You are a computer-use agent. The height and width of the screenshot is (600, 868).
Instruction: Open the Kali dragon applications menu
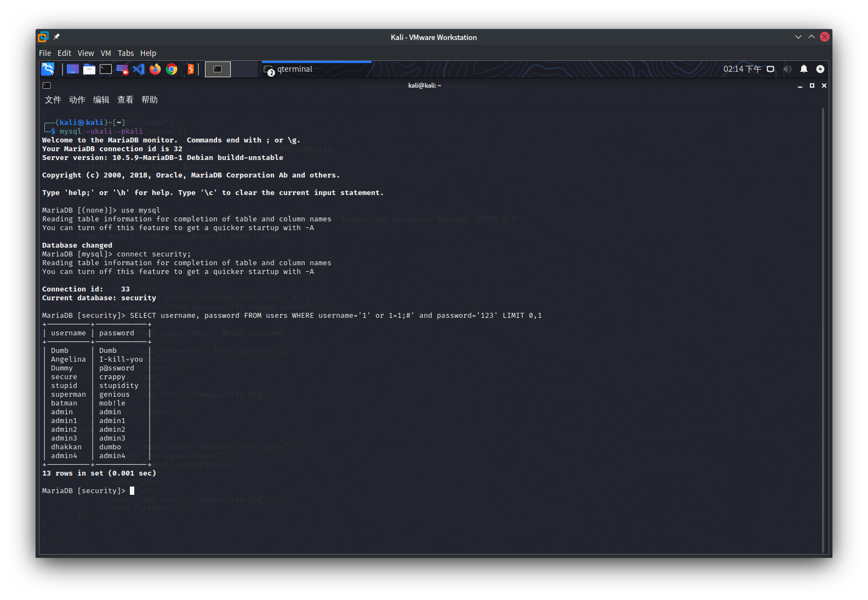tap(48, 69)
